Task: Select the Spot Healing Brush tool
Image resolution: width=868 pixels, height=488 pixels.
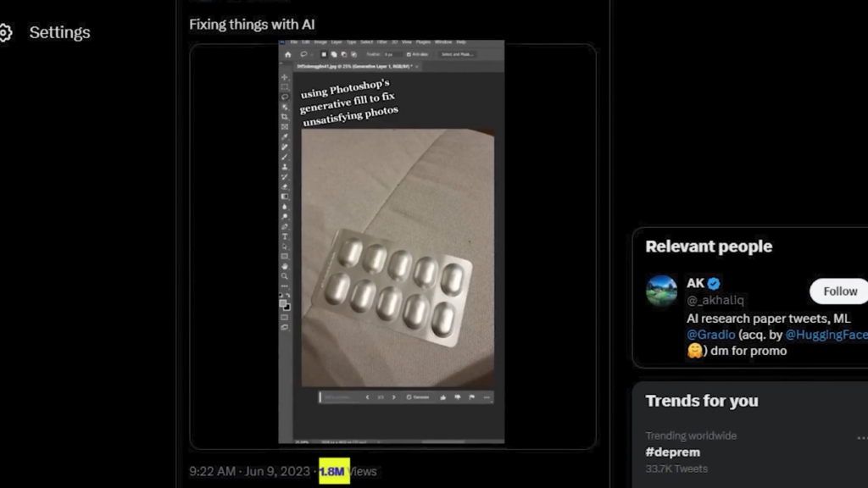Action: (x=285, y=147)
